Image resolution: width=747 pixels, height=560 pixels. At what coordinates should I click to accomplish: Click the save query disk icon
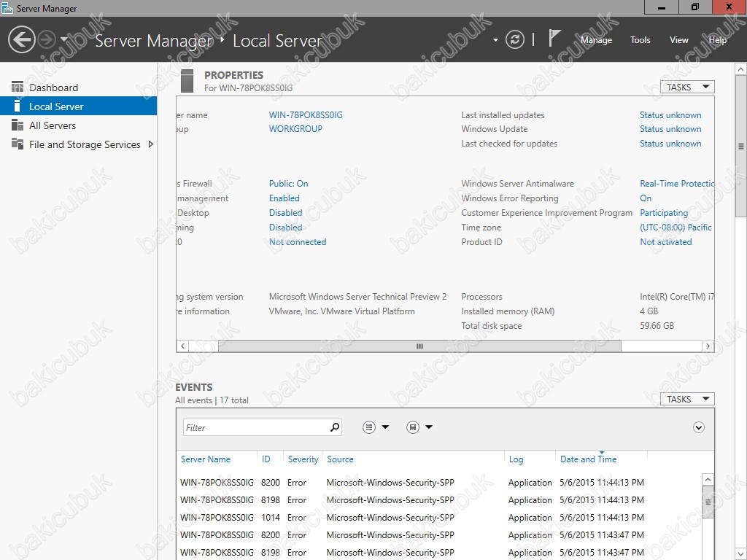(x=413, y=427)
